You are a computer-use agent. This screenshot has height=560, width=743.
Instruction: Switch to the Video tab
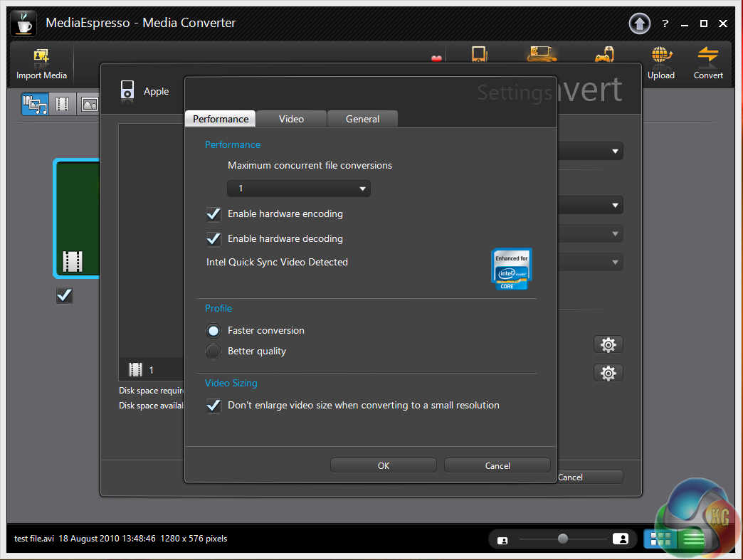291,119
